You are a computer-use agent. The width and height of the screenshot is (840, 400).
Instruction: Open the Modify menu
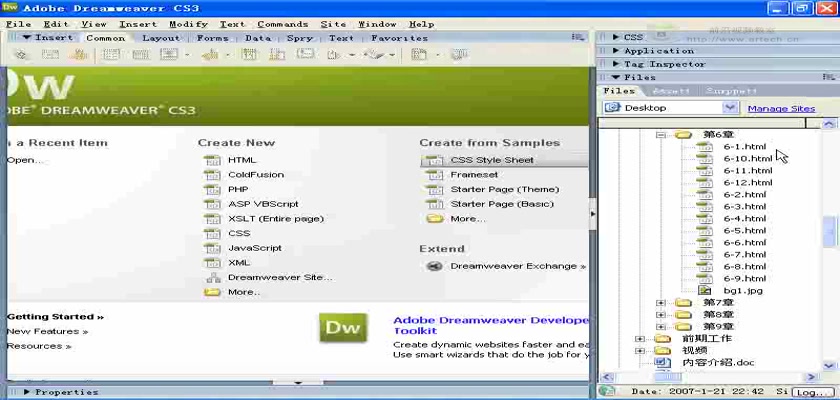[188, 24]
